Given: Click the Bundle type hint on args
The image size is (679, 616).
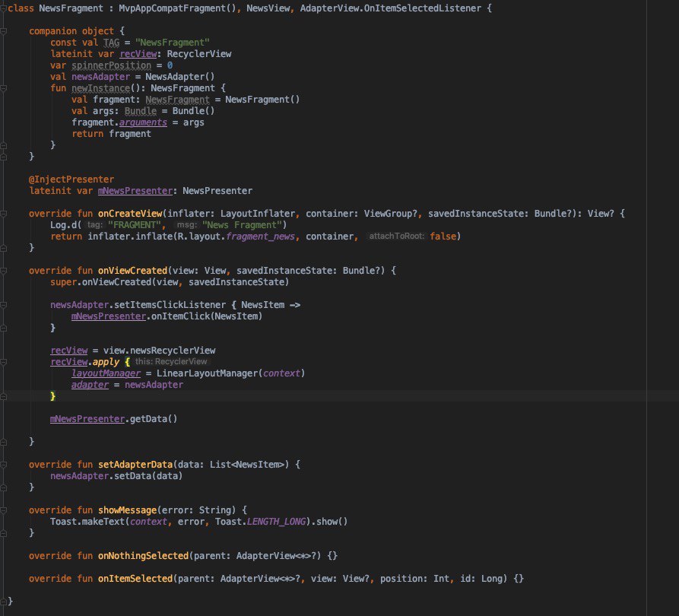Looking at the screenshot, I should click(141, 111).
